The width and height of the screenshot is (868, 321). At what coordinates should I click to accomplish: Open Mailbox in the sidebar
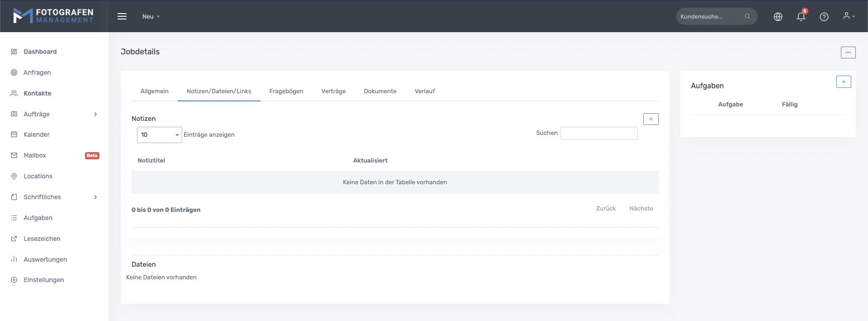coord(35,155)
